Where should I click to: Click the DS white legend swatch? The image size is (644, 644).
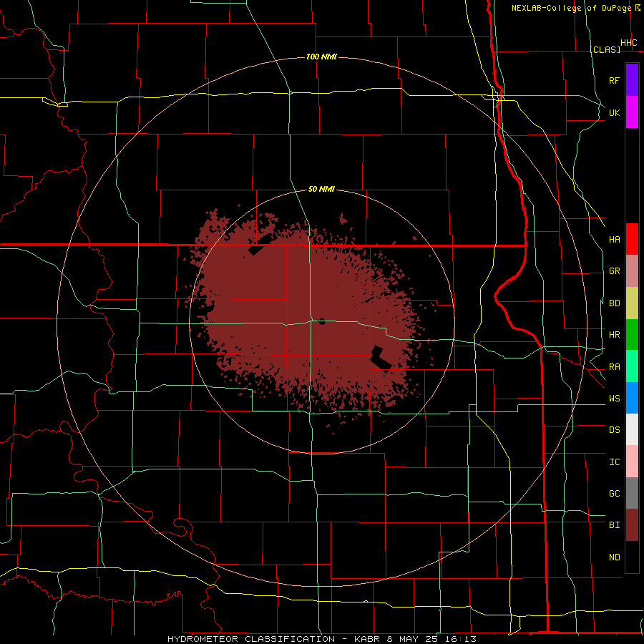click(x=632, y=429)
